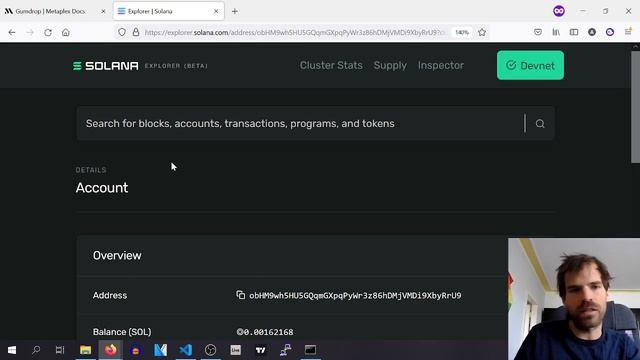Click the Overview card heading

(117, 256)
